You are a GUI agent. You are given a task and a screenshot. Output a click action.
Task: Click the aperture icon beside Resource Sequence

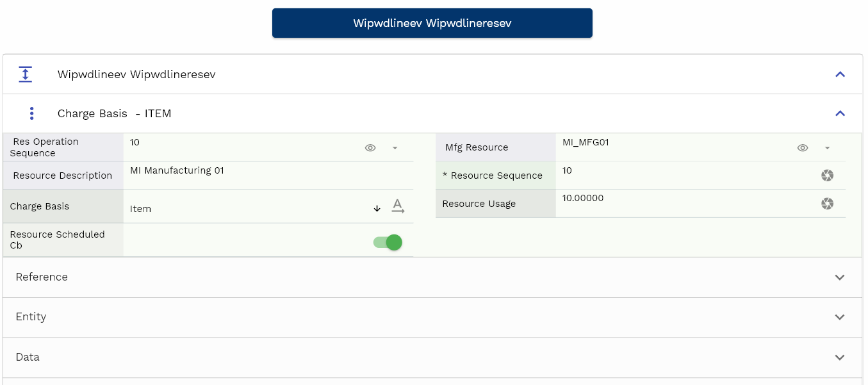coord(827,176)
